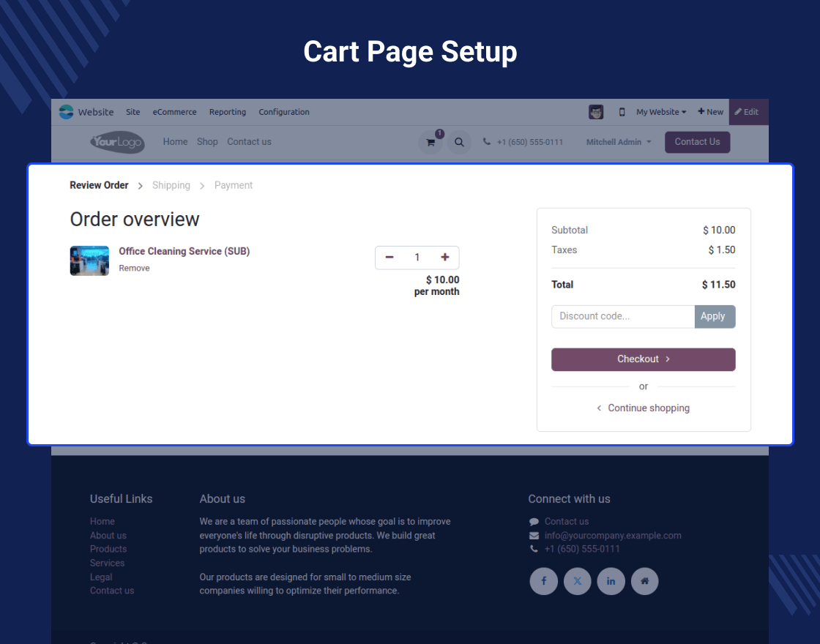Click footer Home link
Image resolution: width=820 pixels, height=644 pixels.
[x=102, y=521]
